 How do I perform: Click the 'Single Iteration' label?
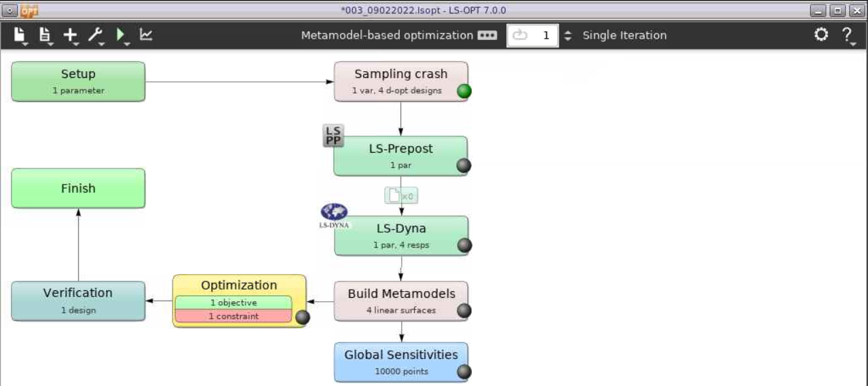coord(624,35)
